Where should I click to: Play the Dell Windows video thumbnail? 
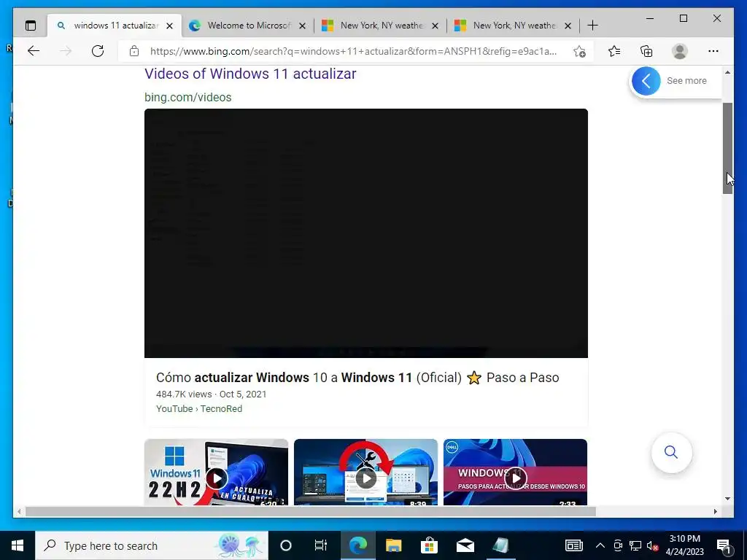(516, 472)
